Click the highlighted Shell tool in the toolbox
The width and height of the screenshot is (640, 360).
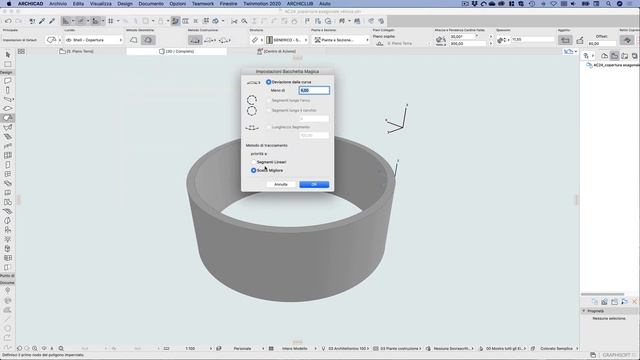point(8,118)
